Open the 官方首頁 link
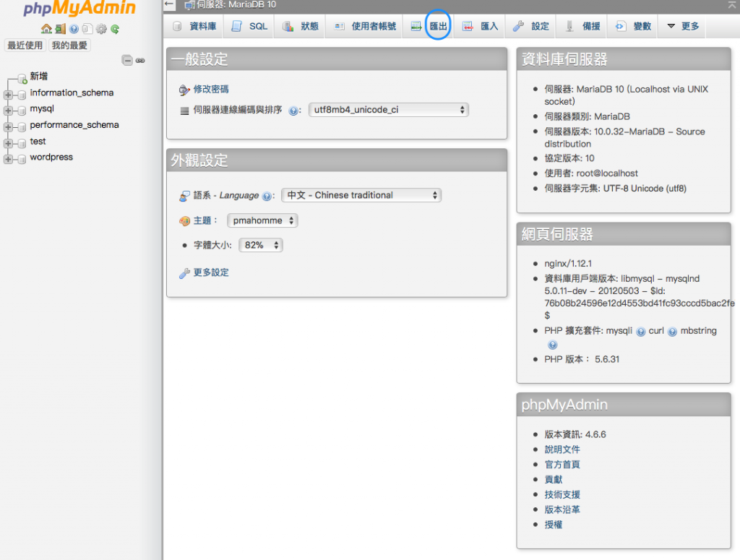This screenshot has height=560, width=740. [x=562, y=465]
